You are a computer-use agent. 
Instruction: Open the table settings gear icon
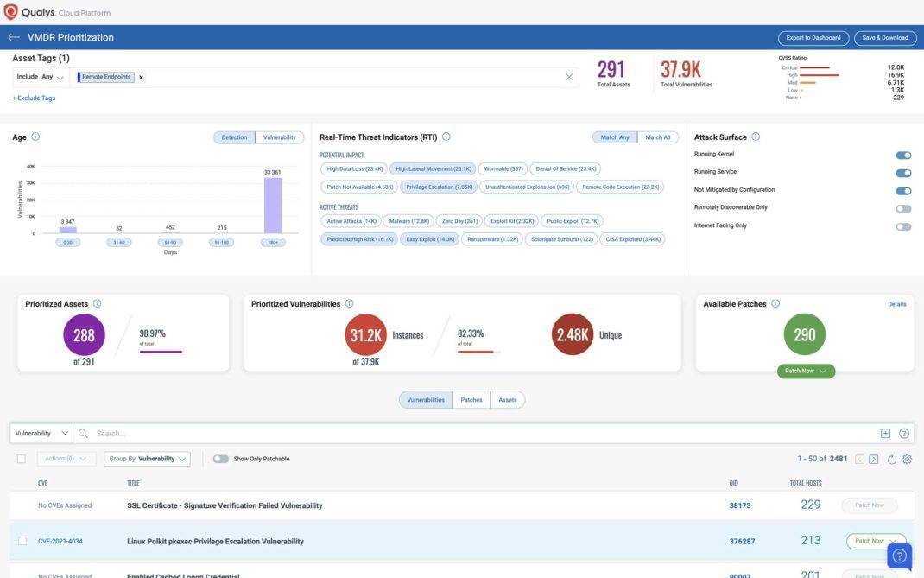907,459
